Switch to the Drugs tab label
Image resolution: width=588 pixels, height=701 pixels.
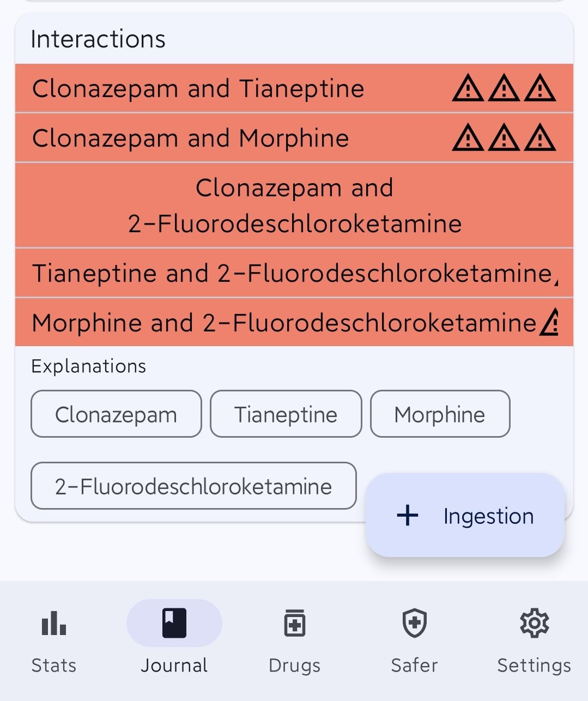coord(294,666)
